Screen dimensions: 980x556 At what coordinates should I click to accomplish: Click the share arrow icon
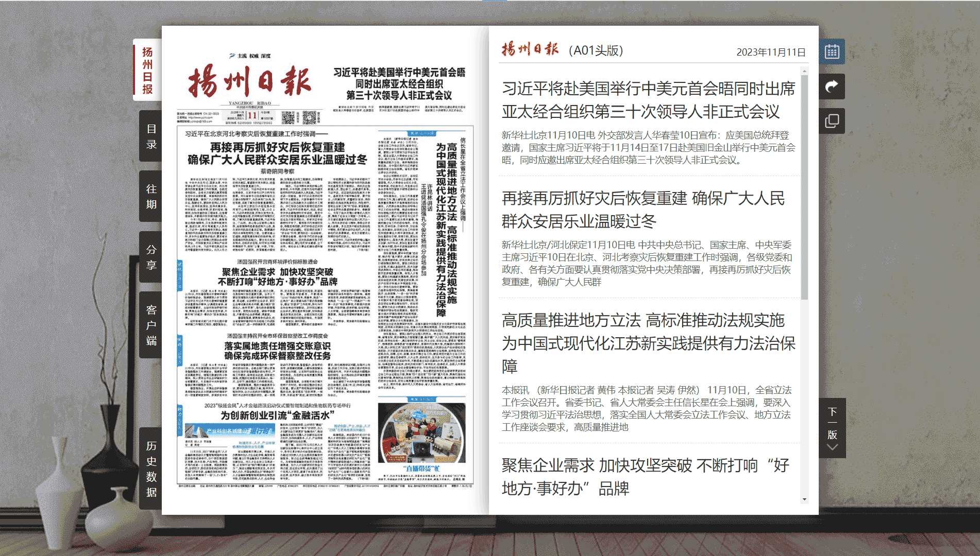832,86
